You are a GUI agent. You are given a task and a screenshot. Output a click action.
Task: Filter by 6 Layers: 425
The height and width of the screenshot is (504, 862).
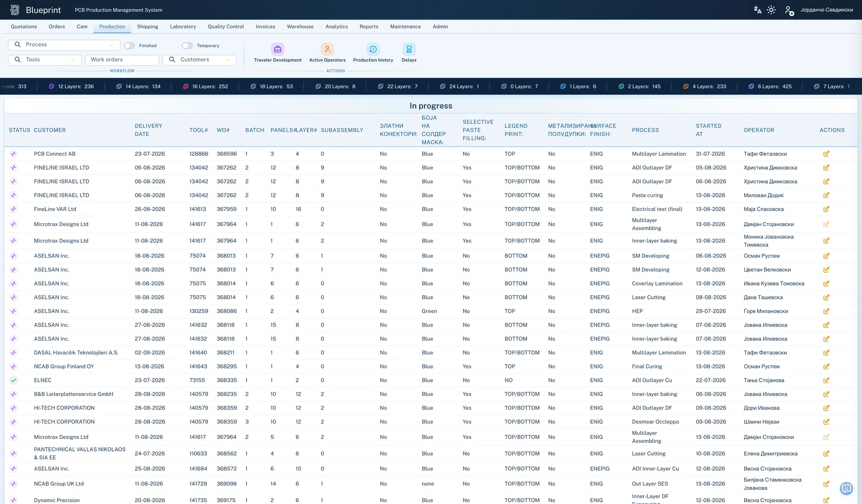tap(770, 87)
